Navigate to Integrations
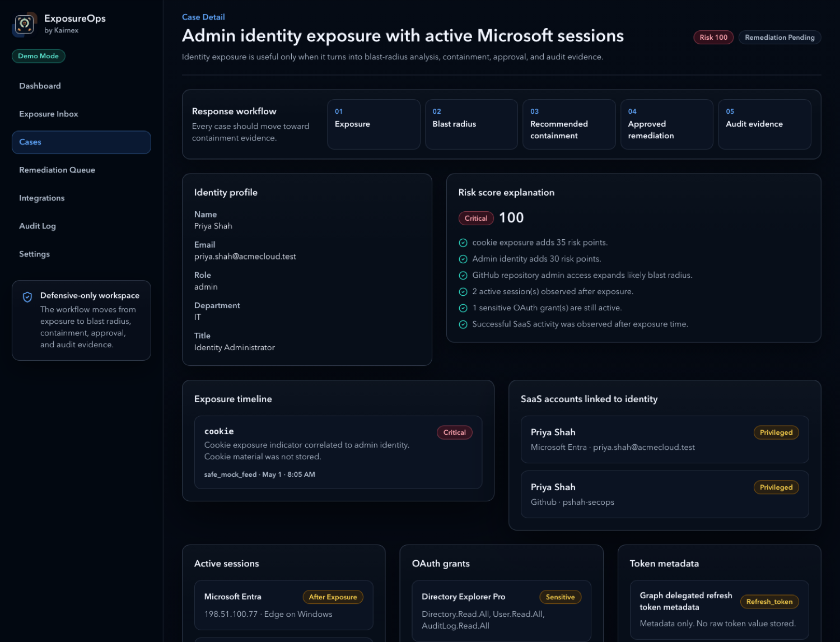The width and height of the screenshot is (840, 642). point(81,198)
